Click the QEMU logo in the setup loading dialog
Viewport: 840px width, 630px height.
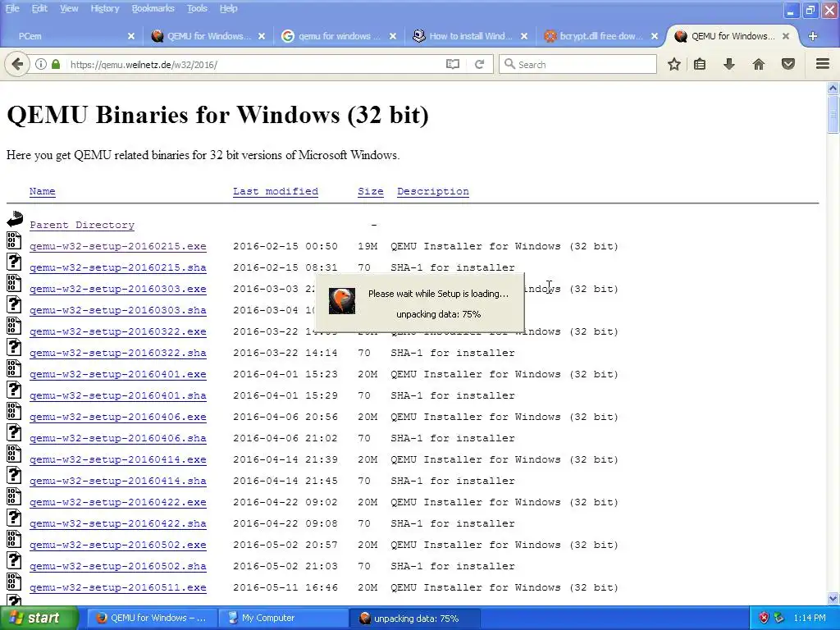pyautogui.click(x=342, y=301)
